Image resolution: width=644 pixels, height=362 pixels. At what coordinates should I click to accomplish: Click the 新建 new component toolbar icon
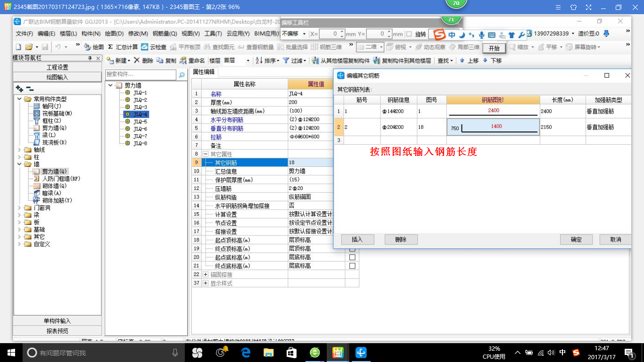point(110,60)
